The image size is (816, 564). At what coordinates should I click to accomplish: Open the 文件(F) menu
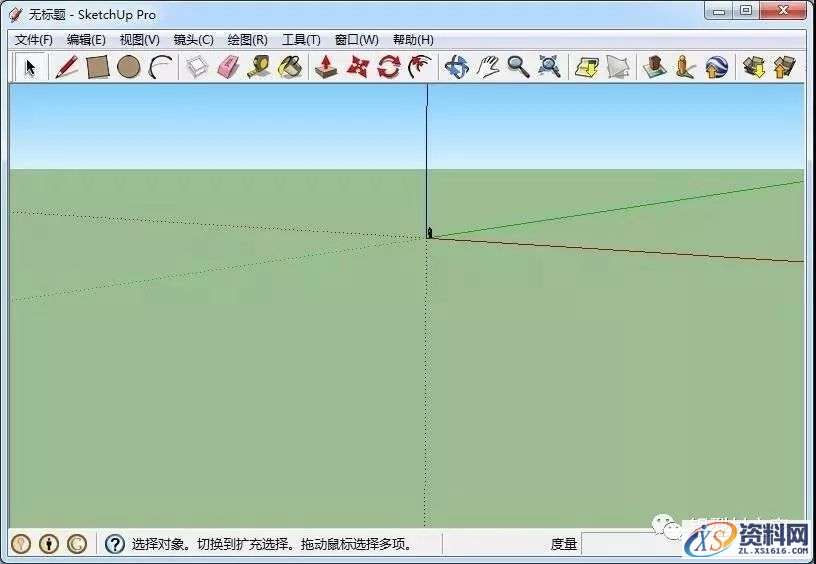click(34, 40)
